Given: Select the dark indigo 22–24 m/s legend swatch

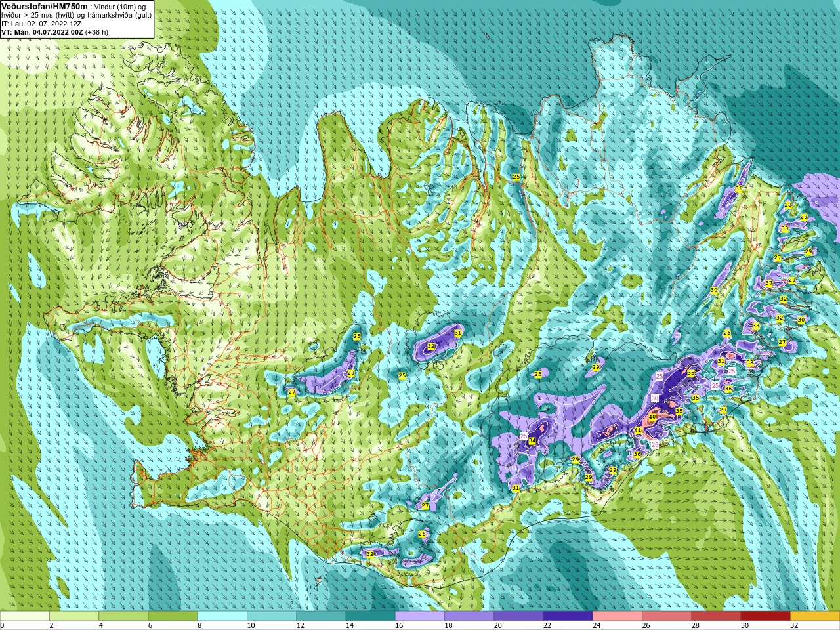Looking at the screenshot, I should [568, 616].
